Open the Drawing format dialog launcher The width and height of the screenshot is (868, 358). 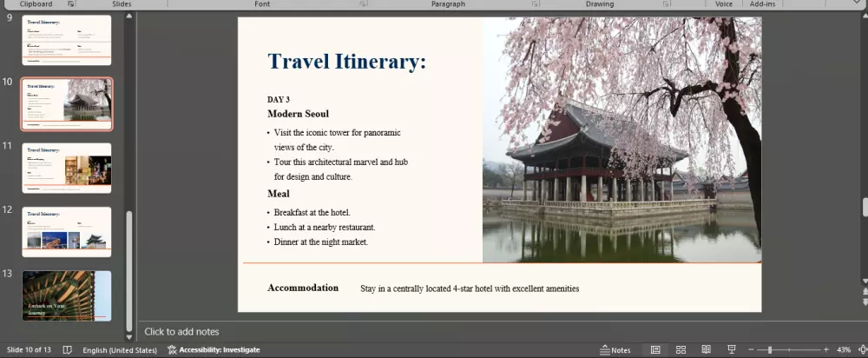667,3
